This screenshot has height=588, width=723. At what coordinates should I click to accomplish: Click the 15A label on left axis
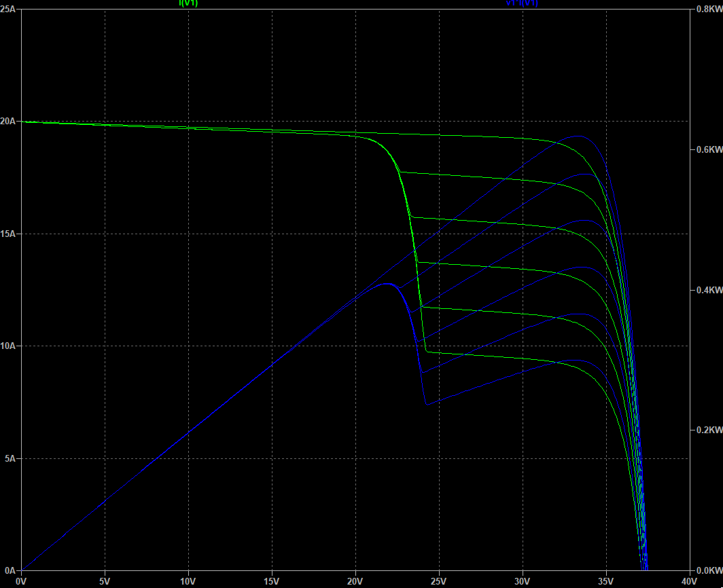pos(9,234)
